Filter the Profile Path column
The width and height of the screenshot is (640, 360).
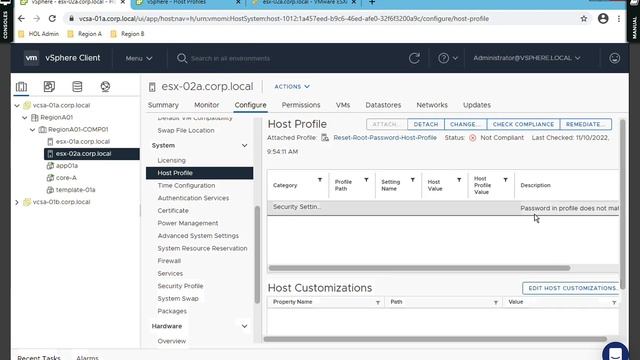click(367, 180)
